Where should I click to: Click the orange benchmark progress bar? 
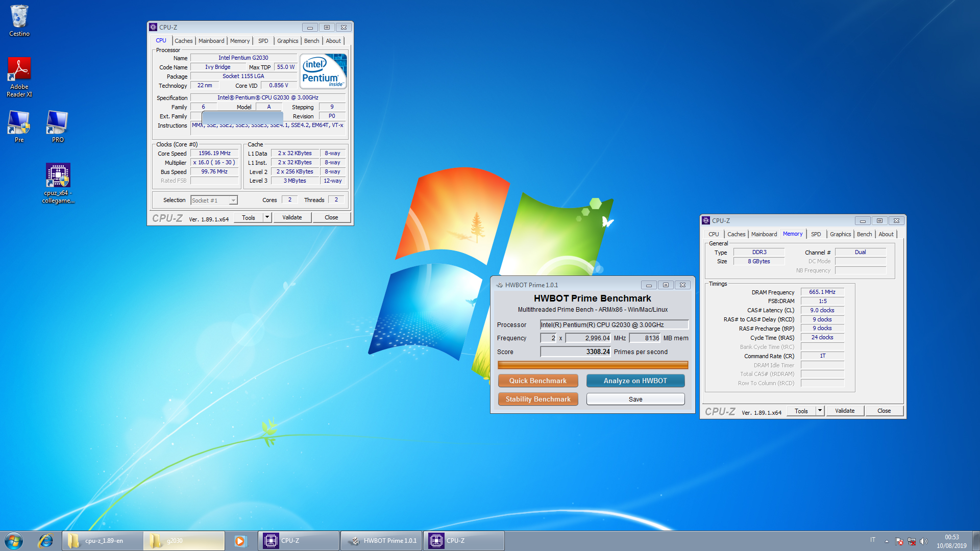(593, 365)
